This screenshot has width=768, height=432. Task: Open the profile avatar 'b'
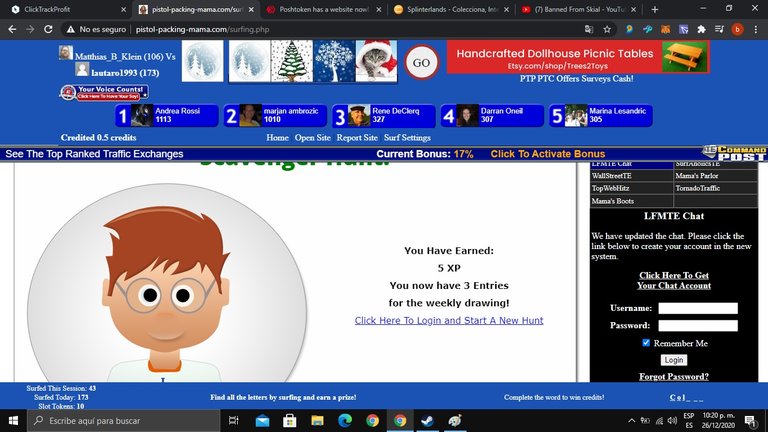(x=737, y=29)
